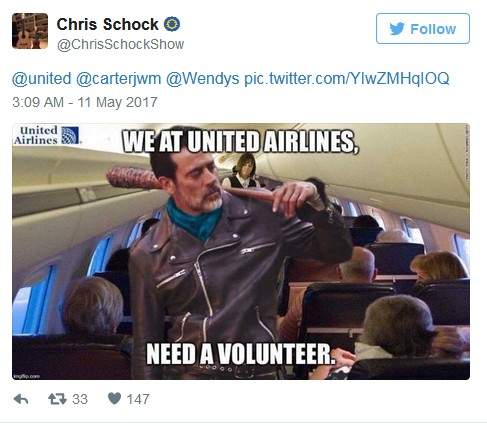Image resolution: width=487 pixels, height=426 pixels.
Task: Open the @Wendys mention
Action: click(x=203, y=79)
